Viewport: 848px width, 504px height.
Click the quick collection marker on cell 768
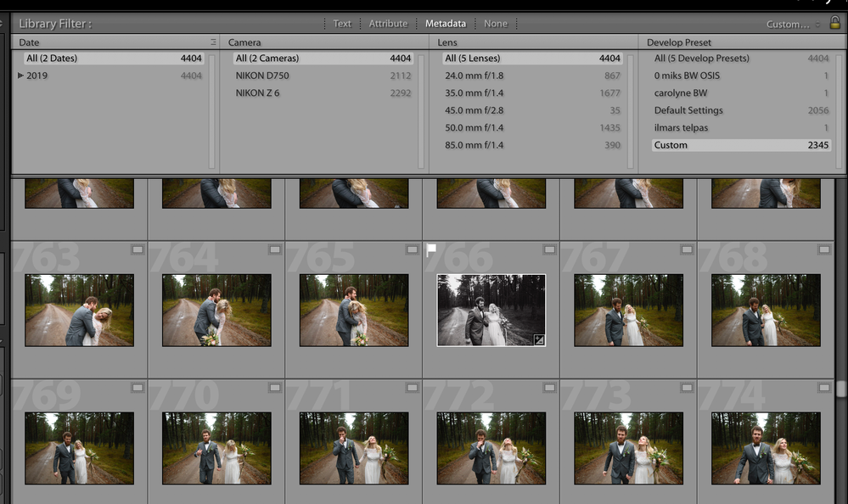pos(824,249)
